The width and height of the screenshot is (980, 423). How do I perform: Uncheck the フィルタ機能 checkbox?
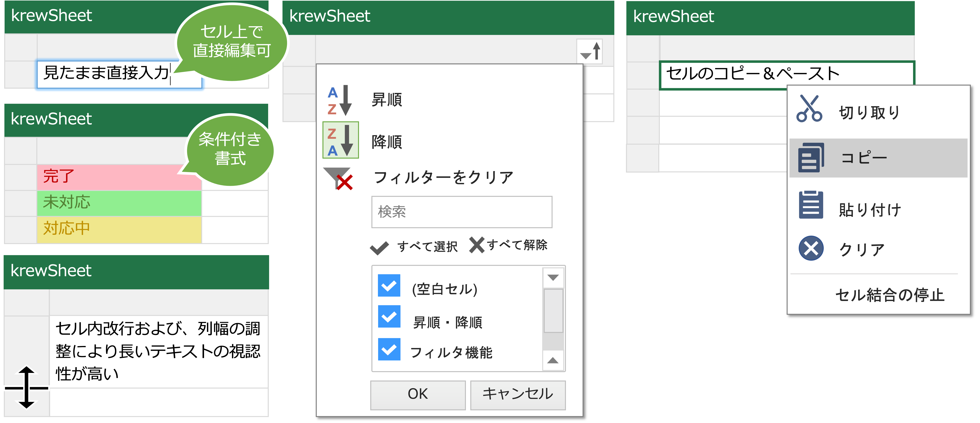click(x=389, y=349)
